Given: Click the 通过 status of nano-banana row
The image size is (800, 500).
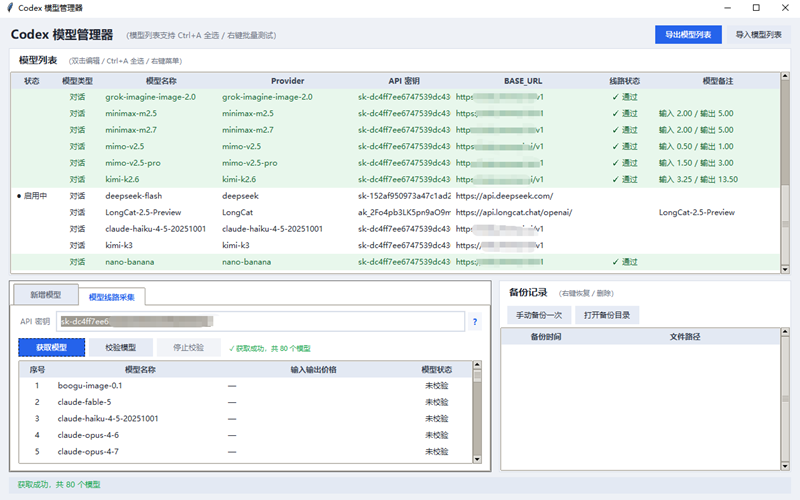Looking at the screenshot, I should point(625,262).
